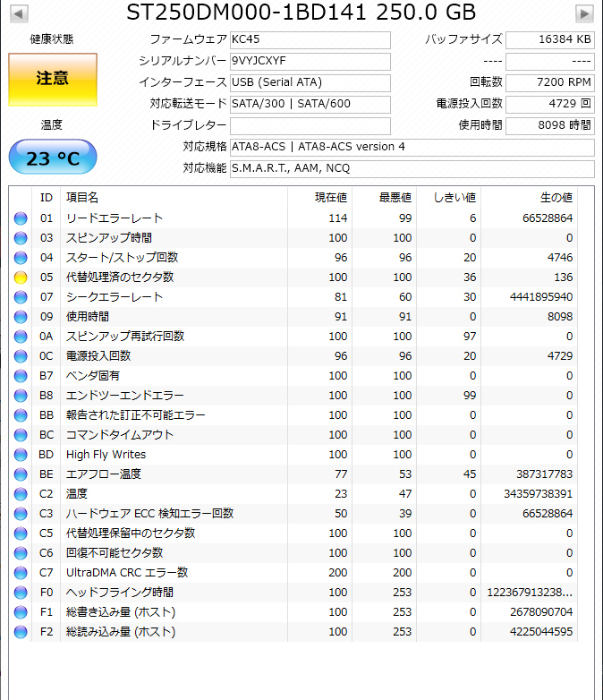Click the blue status icon for 総書き込み量 (ホスト)

click(x=21, y=612)
